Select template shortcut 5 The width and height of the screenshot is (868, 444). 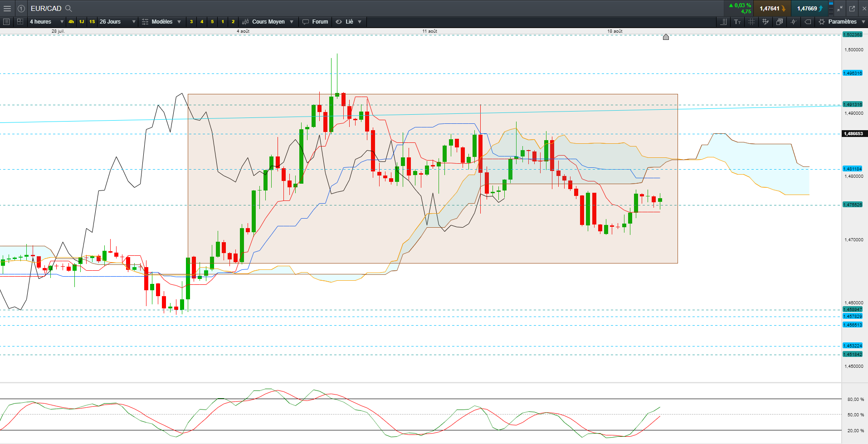click(x=212, y=22)
